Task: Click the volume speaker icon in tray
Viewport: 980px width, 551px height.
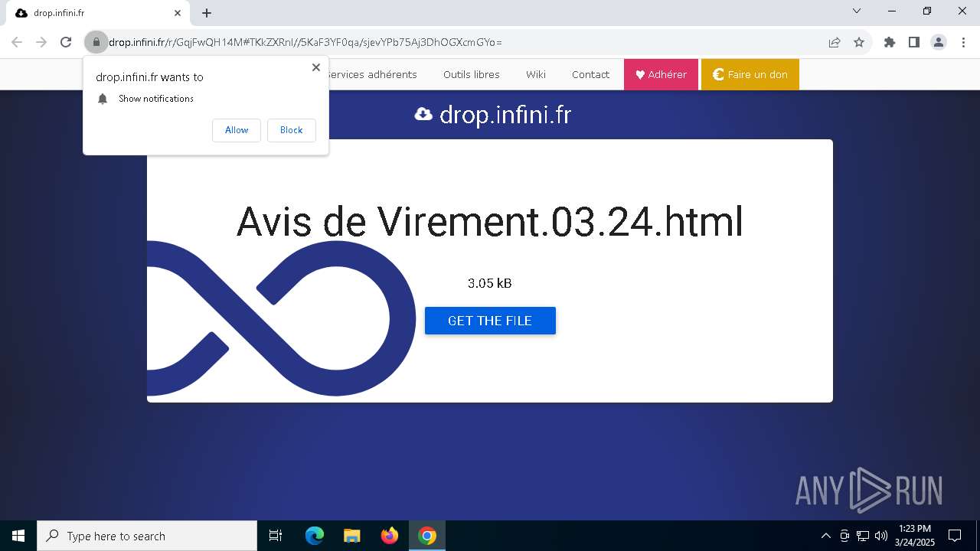Action: coord(881,536)
